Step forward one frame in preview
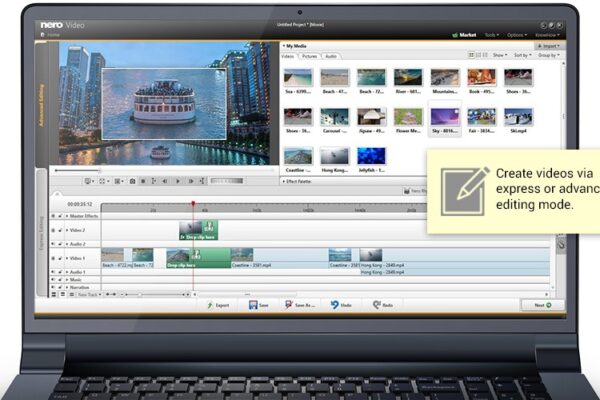This screenshot has width=600, height=400. [x=191, y=181]
